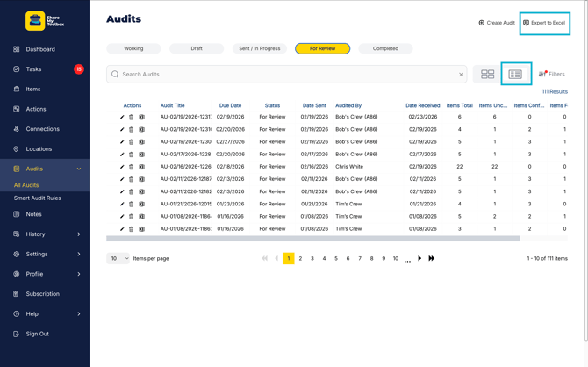Switch to the list table view
588x367 pixels.
(x=515, y=74)
